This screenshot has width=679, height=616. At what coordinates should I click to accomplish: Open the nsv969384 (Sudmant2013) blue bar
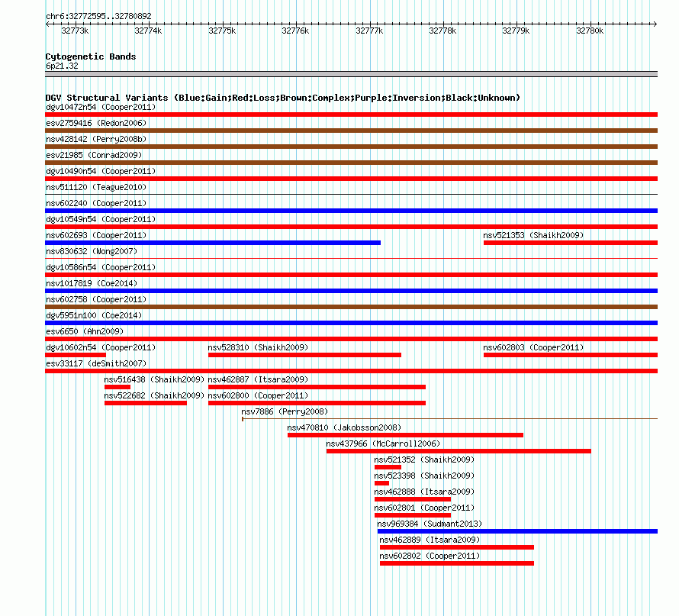coord(517,531)
